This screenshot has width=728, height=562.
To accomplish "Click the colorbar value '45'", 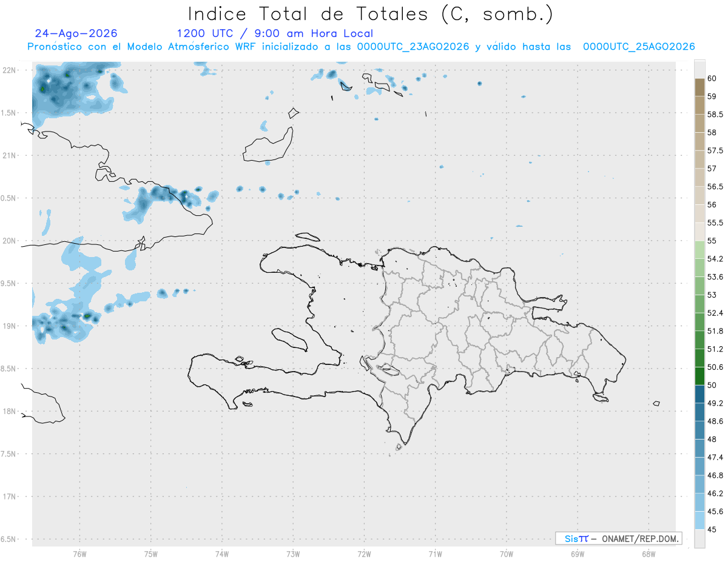I will tap(712, 529).
